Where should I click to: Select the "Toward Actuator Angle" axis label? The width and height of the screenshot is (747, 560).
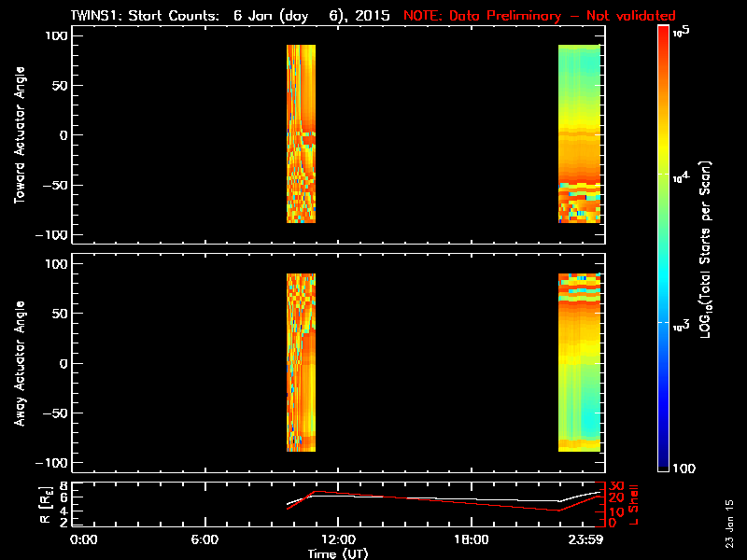19,135
